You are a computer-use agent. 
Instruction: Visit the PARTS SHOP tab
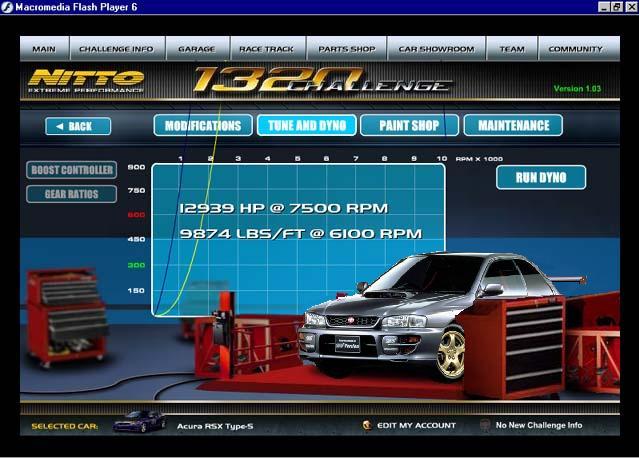pyautogui.click(x=346, y=49)
